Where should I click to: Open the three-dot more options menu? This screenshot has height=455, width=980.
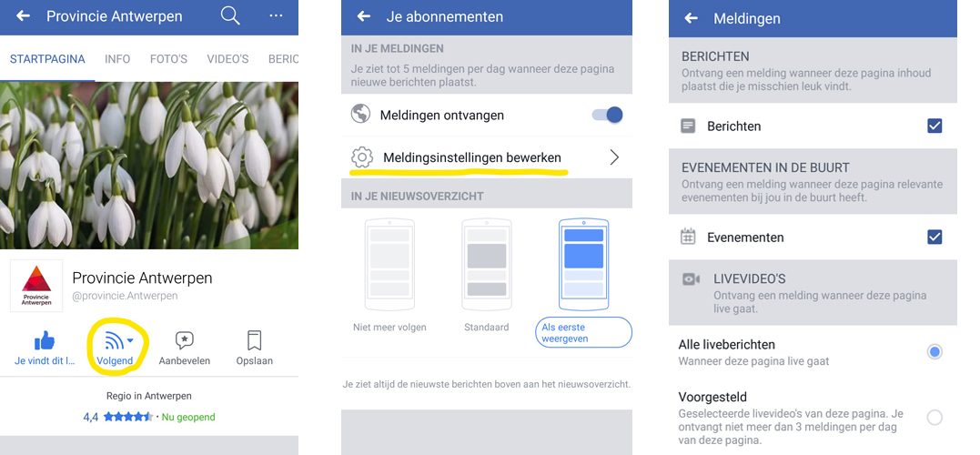[x=277, y=16]
